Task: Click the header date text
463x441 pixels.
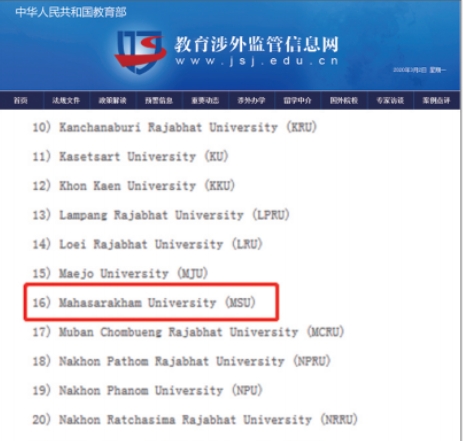Action: click(x=419, y=70)
